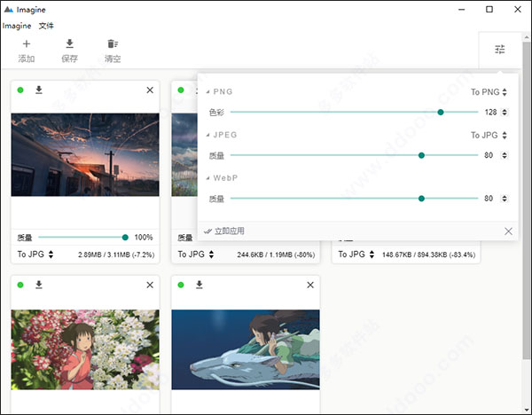Click the 2.89MB / 3.11MB size text
The image size is (532, 415).
(116, 254)
